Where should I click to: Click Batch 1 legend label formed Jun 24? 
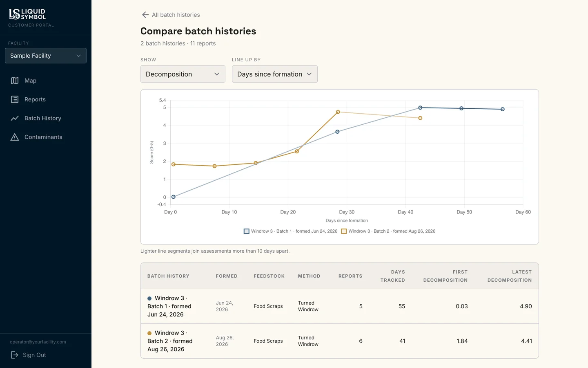click(294, 231)
